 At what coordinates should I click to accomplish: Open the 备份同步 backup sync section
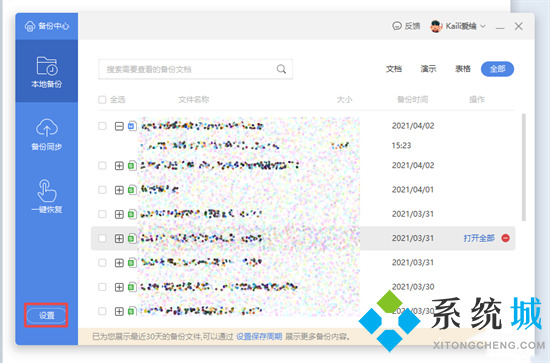47,134
